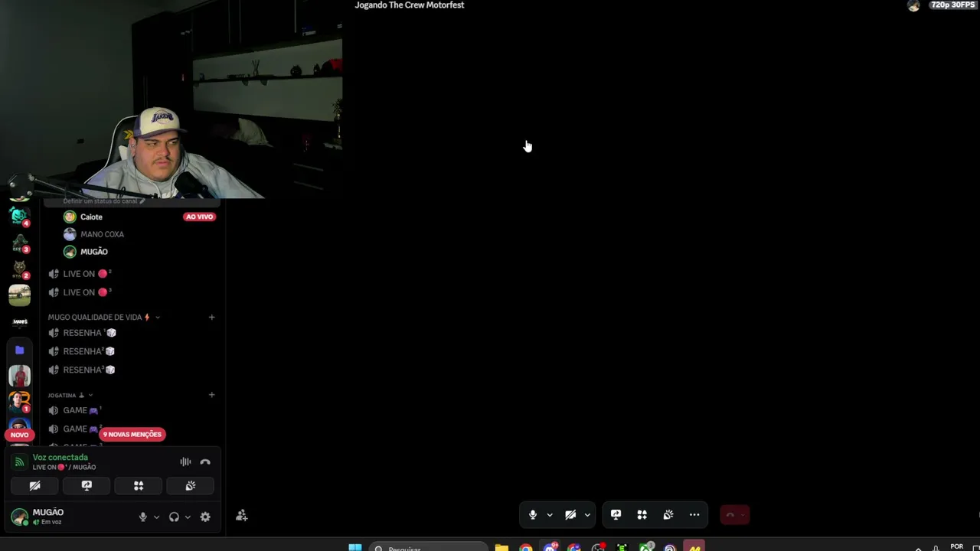Open Discord from the taskbar

(x=550, y=548)
